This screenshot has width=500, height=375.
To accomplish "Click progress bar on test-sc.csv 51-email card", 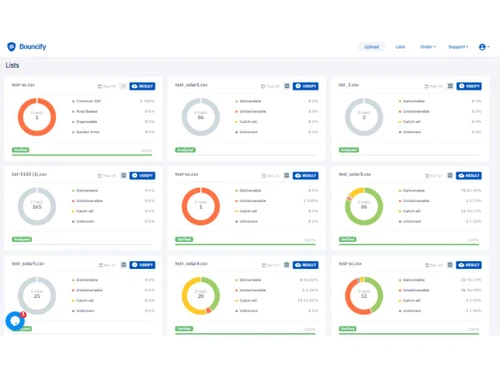I will coord(409,333).
